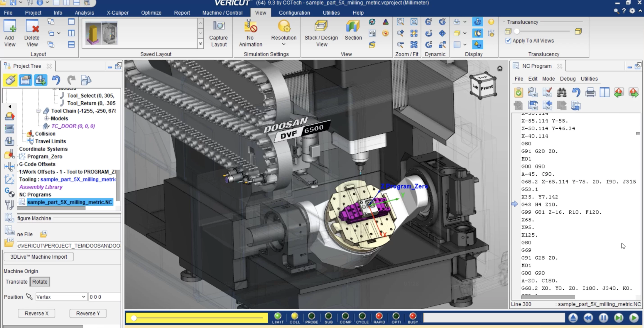Open the Mode menu in NC Program
This screenshot has width=644, height=328.
pyautogui.click(x=548, y=79)
